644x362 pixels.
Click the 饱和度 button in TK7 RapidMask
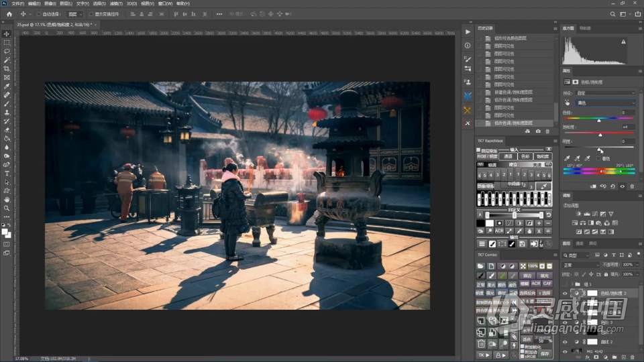tap(543, 156)
